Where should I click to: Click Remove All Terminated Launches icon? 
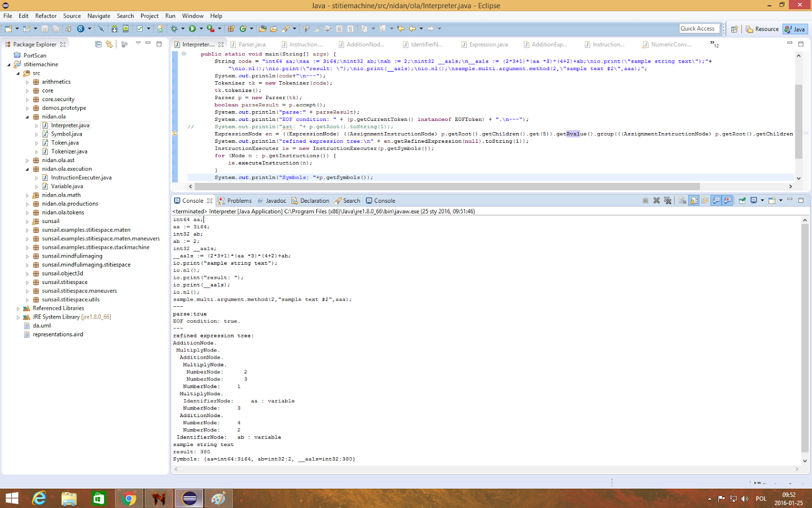pyautogui.click(x=667, y=201)
